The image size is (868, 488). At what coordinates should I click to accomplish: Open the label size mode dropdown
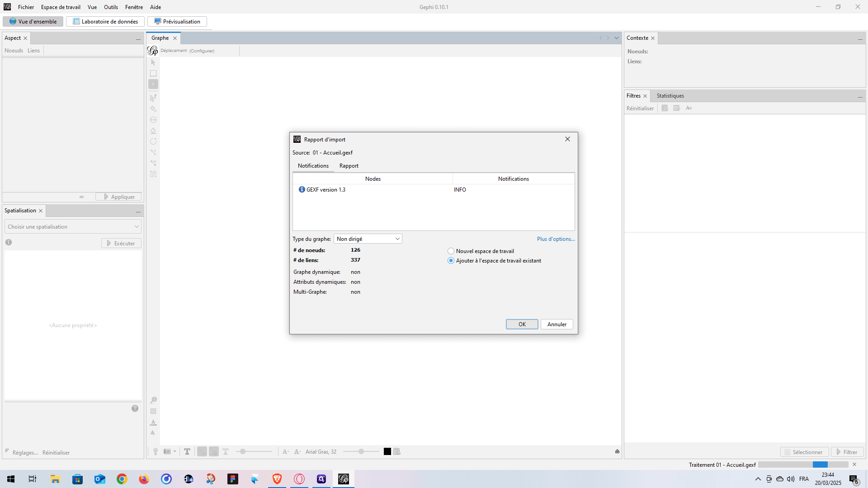(x=286, y=451)
